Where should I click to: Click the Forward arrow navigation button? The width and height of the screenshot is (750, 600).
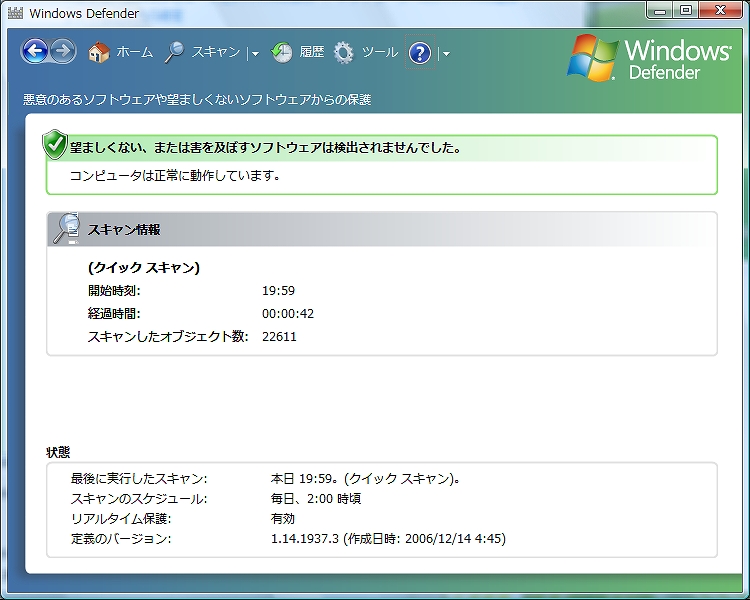(x=63, y=52)
